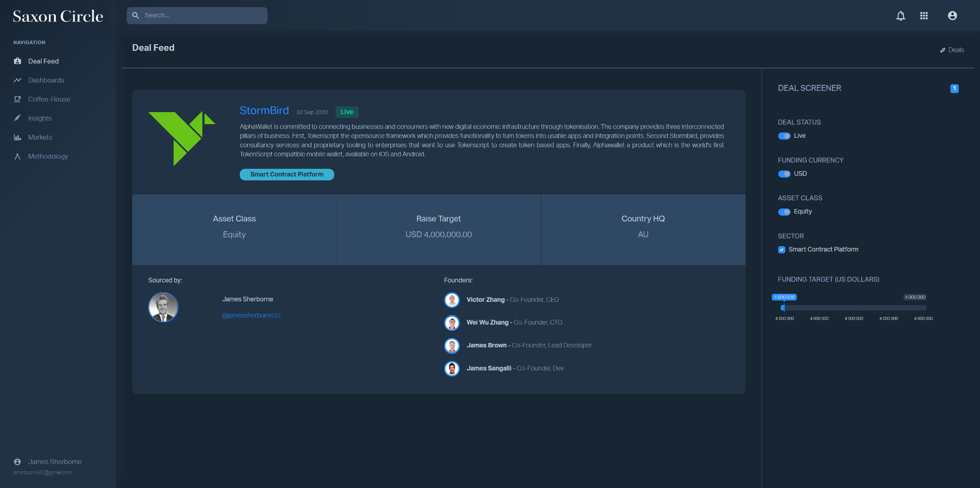The image size is (980, 488).
Task: Open the Markets navigation item
Action: point(40,138)
